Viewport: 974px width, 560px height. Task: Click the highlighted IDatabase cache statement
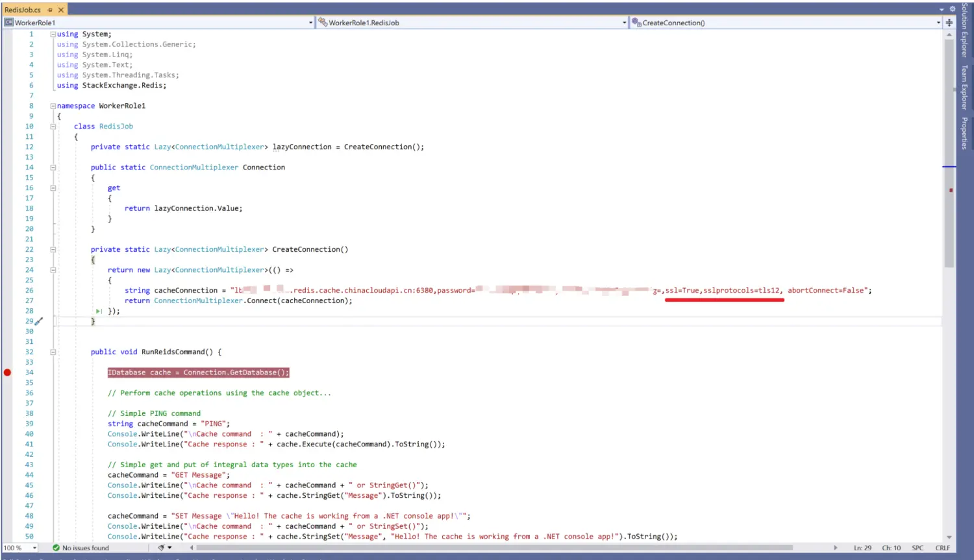coord(198,372)
